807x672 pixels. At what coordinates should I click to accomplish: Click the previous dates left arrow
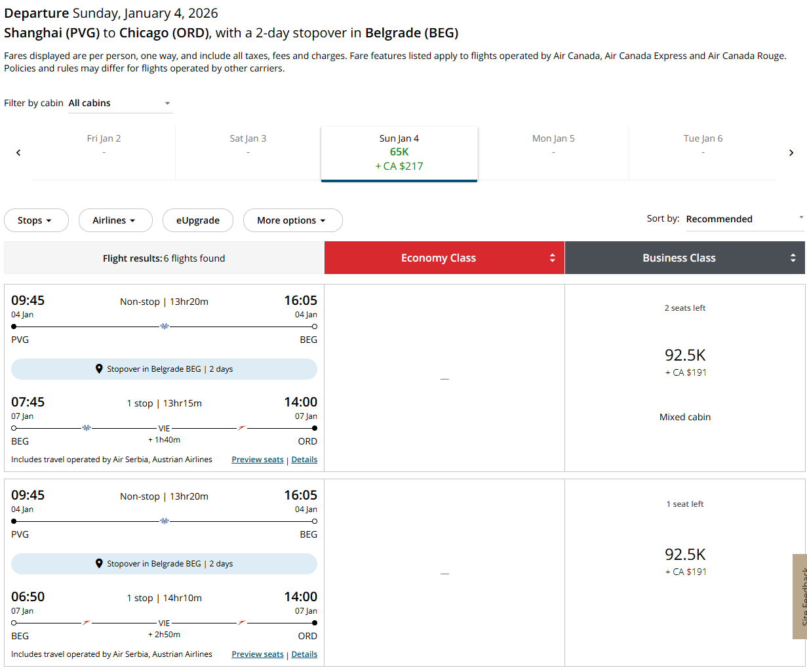(18, 153)
